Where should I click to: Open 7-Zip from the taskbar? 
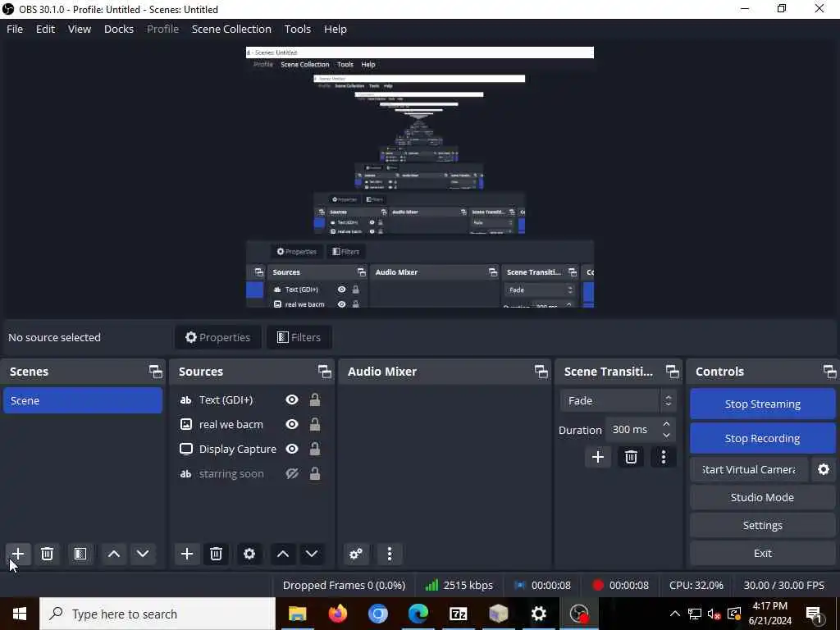(x=458, y=614)
